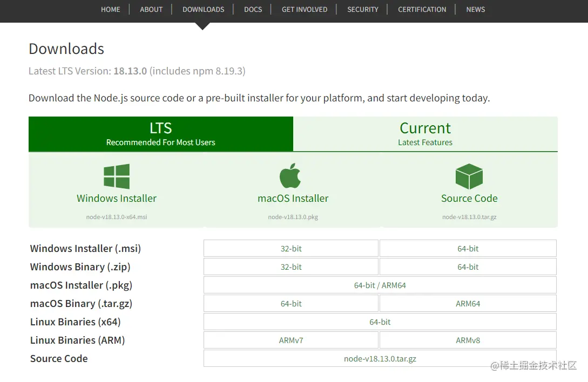Click the macOS Installer heading link
588x382 pixels.
tap(293, 199)
